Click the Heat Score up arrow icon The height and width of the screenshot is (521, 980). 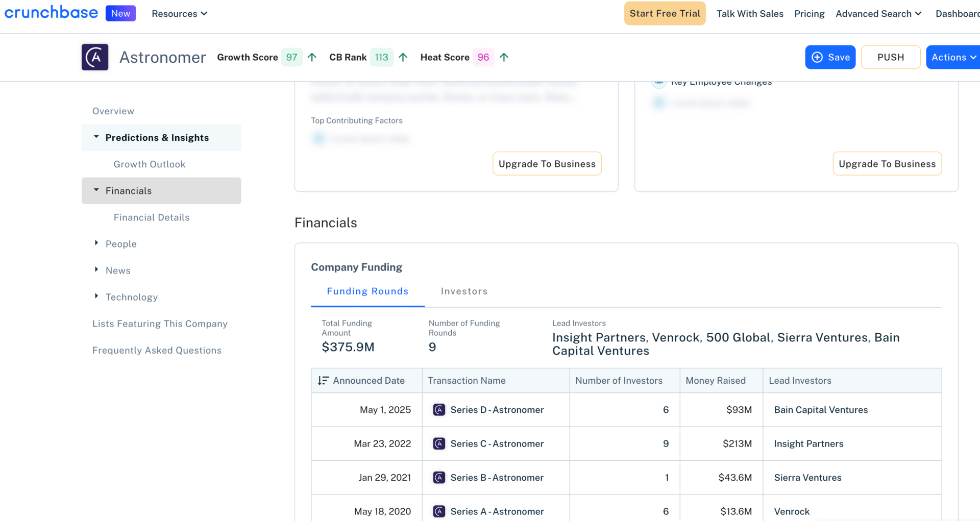click(504, 57)
